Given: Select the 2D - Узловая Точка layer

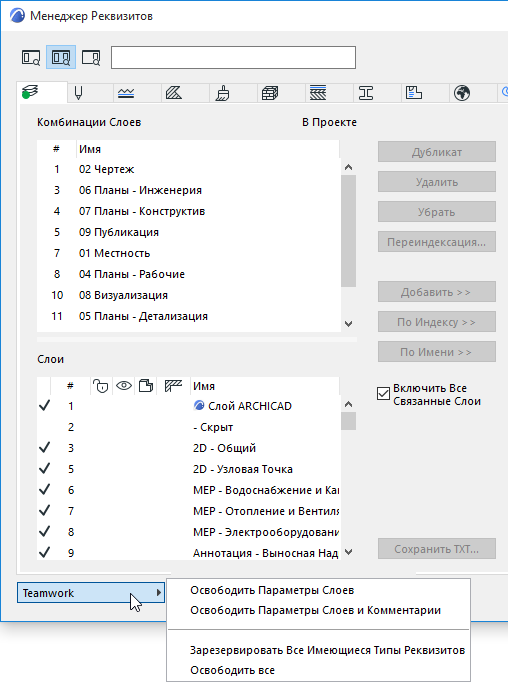Looking at the screenshot, I should (x=188, y=469).
